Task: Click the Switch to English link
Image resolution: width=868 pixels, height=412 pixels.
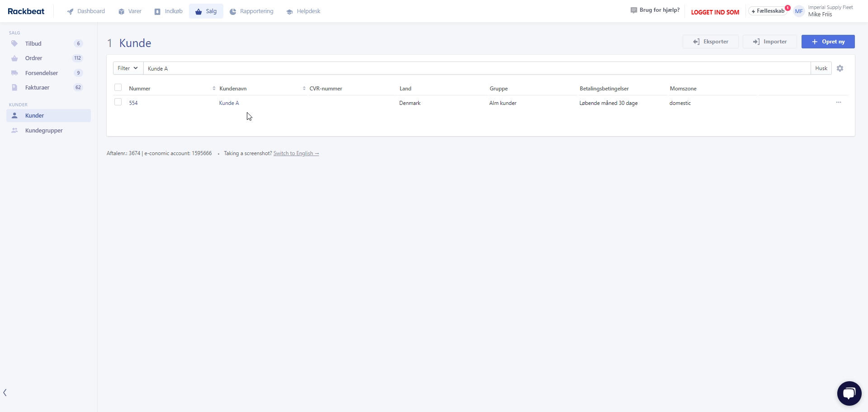Action: pos(296,154)
